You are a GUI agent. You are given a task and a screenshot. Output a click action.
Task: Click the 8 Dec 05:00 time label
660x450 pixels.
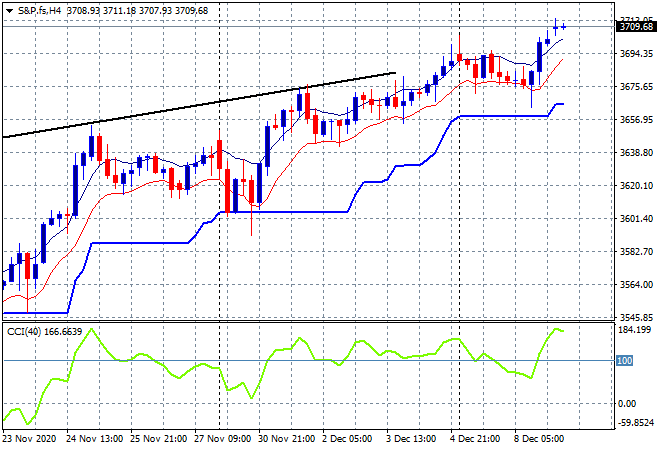coord(539,439)
